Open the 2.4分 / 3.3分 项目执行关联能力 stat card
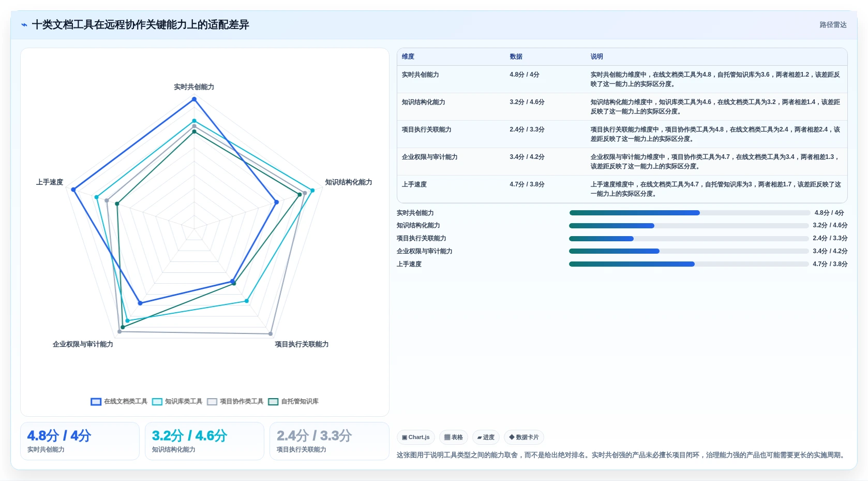Image resolution: width=868 pixels, height=481 pixels. point(329,441)
